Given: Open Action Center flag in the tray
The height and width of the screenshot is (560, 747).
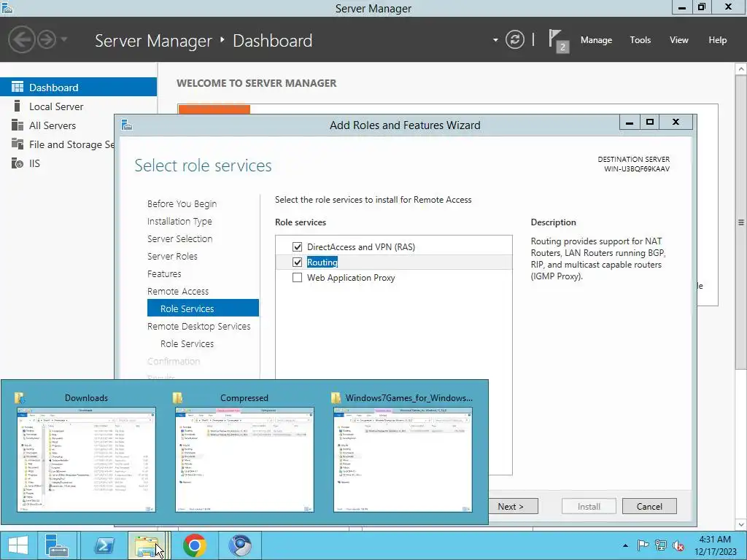Looking at the screenshot, I should [643, 545].
